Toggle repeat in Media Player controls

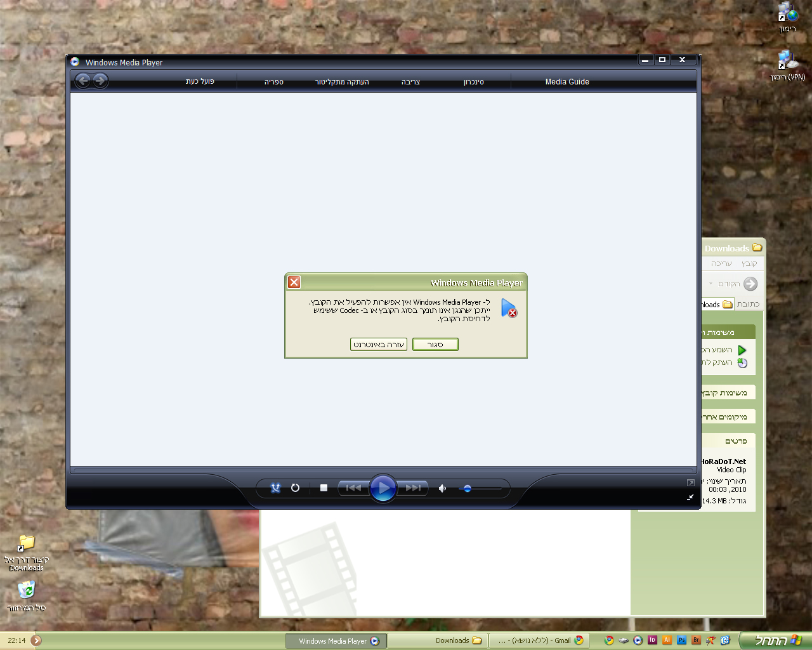click(x=295, y=488)
